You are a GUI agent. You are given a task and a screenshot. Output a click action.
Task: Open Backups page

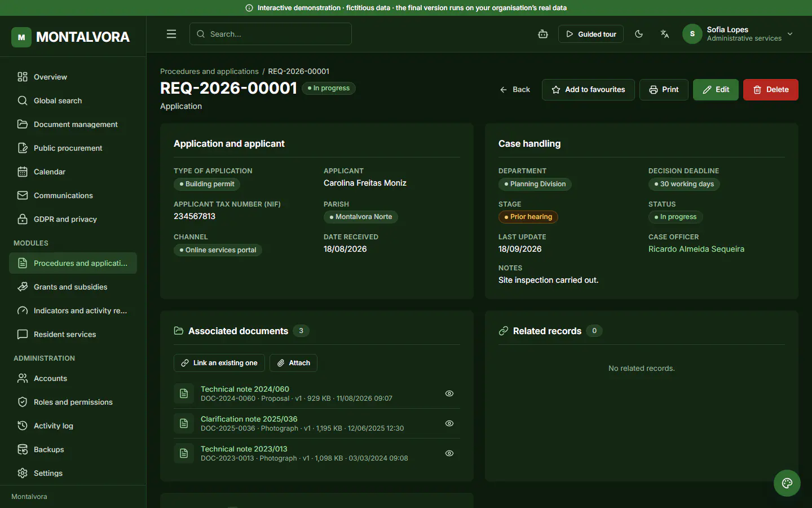[x=73, y=449]
